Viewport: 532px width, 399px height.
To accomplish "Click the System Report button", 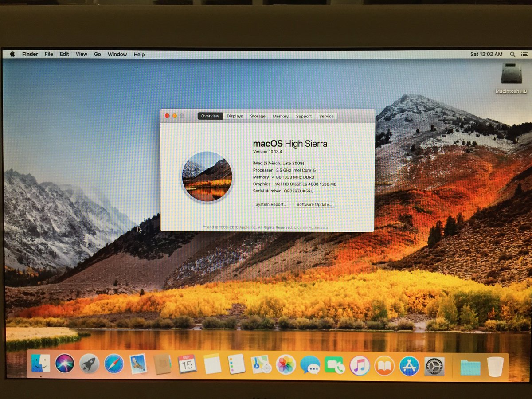I will 271,204.
